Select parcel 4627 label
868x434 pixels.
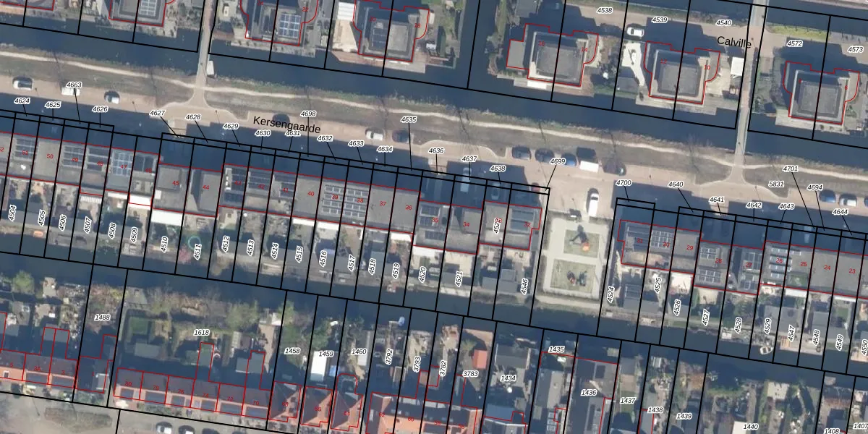[158, 114]
